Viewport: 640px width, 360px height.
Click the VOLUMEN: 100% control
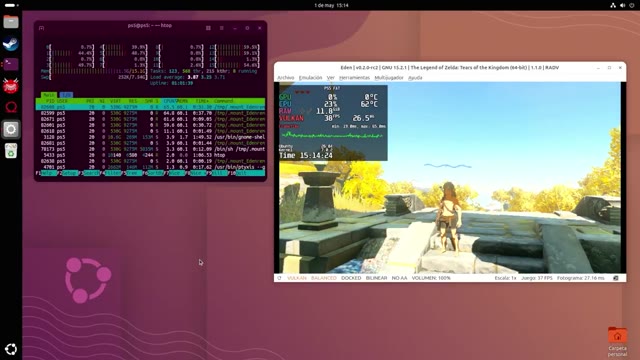(x=431, y=278)
